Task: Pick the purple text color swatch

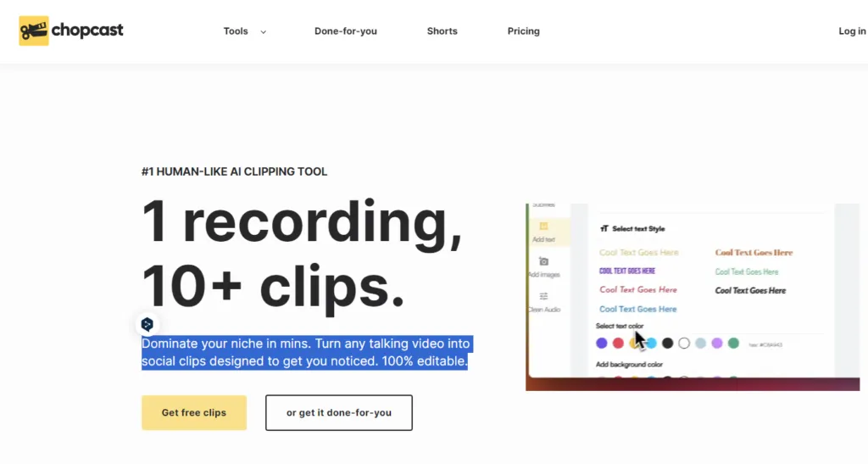Action: tap(602, 344)
